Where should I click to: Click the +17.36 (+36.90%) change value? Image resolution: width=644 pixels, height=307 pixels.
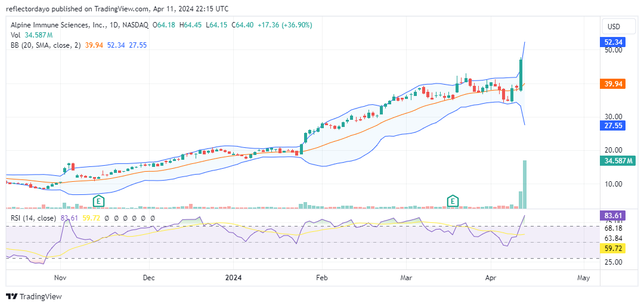pyautogui.click(x=284, y=25)
